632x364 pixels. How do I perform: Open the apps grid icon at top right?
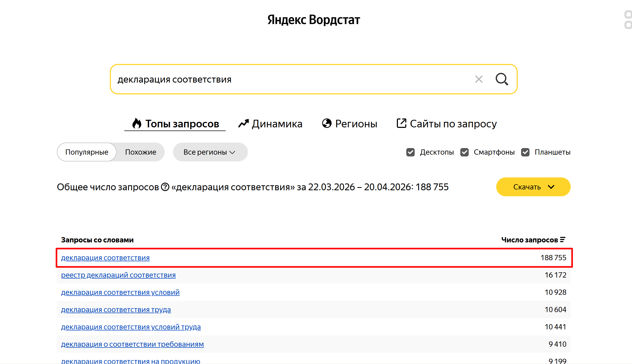click(628, 20)
